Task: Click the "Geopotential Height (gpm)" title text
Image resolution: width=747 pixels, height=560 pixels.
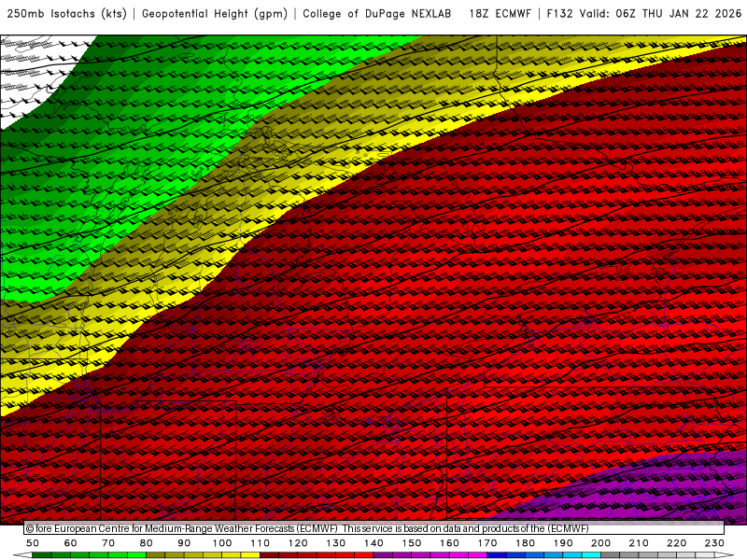Action: (215, 13)
